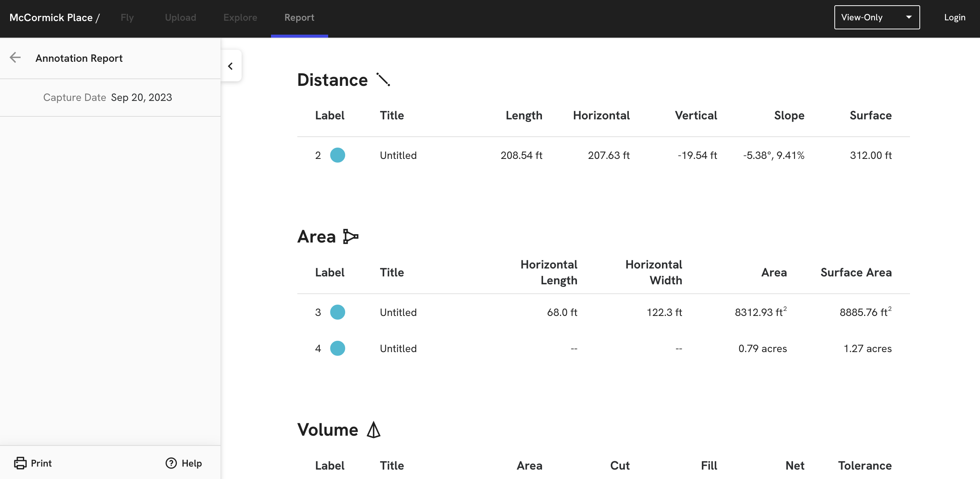Click the -19.54 ft vertical value
Image resolution: width=980 pixels, height=479 pixels.
pos(697,156)
